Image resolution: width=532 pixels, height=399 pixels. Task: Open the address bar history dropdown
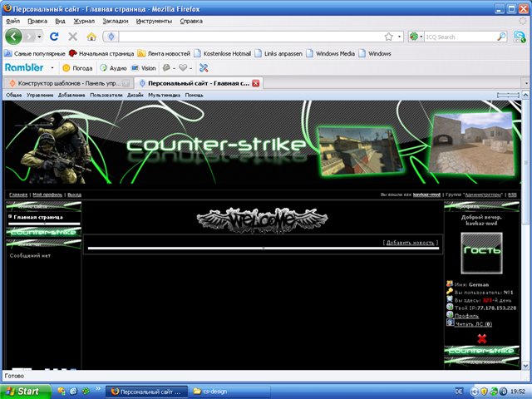399,37
